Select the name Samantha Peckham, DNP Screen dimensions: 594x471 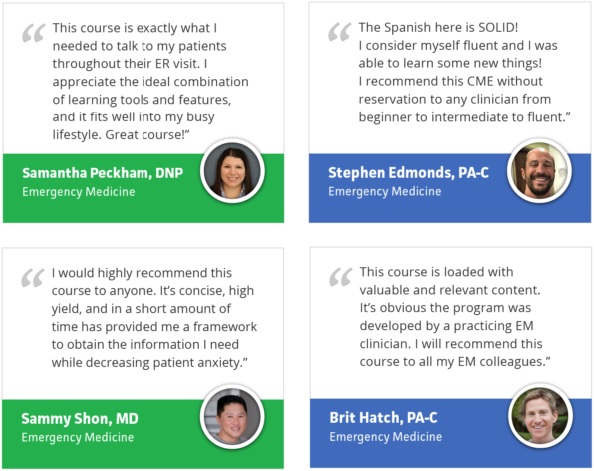click(103, 173)
